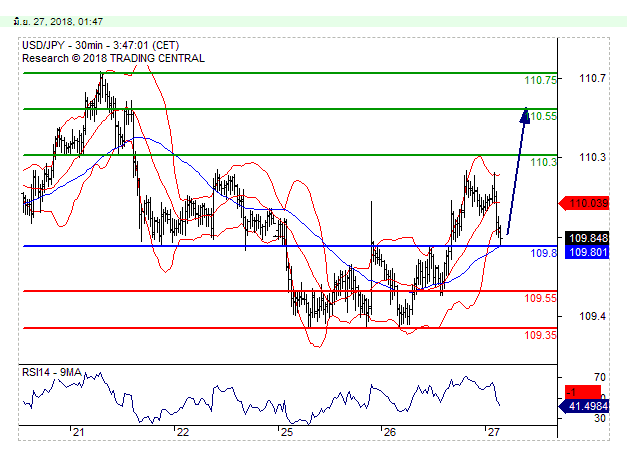Click date 25 on time axis
The height and width of the screenshot is (459, 627).
(286, 432)
